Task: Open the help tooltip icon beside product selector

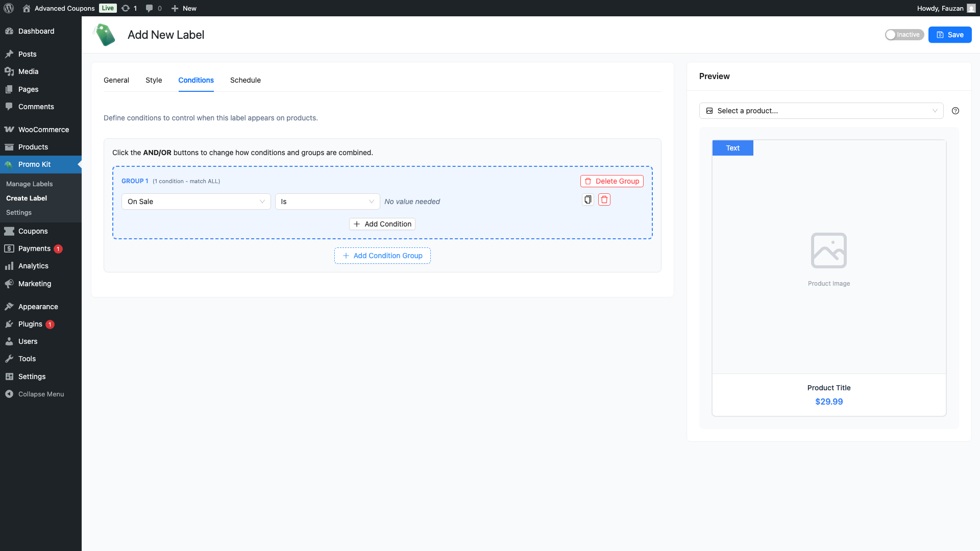Action: [x=955, y=111]
